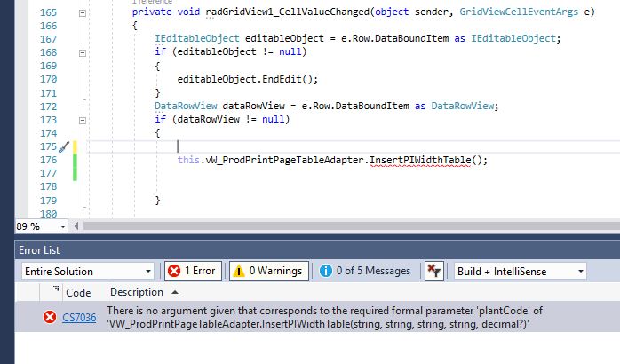
Task: Click the editor horizontal scrollbar track
Action: [351, 226]
